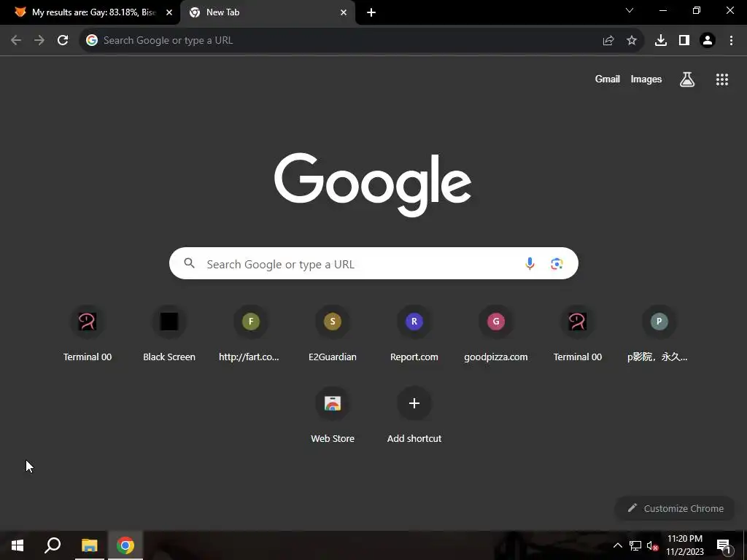Open the Google apps grid
747x560 pixels.
(722, 79)
